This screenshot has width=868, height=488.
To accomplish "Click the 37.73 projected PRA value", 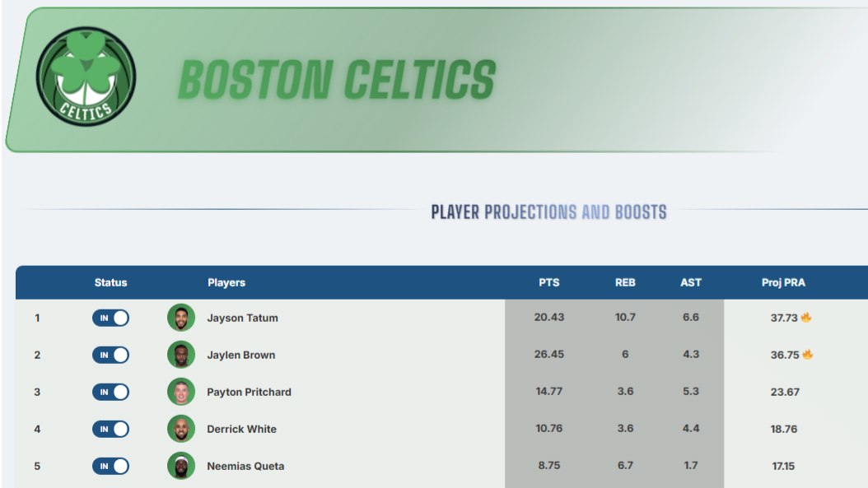I will pos(784,318).
